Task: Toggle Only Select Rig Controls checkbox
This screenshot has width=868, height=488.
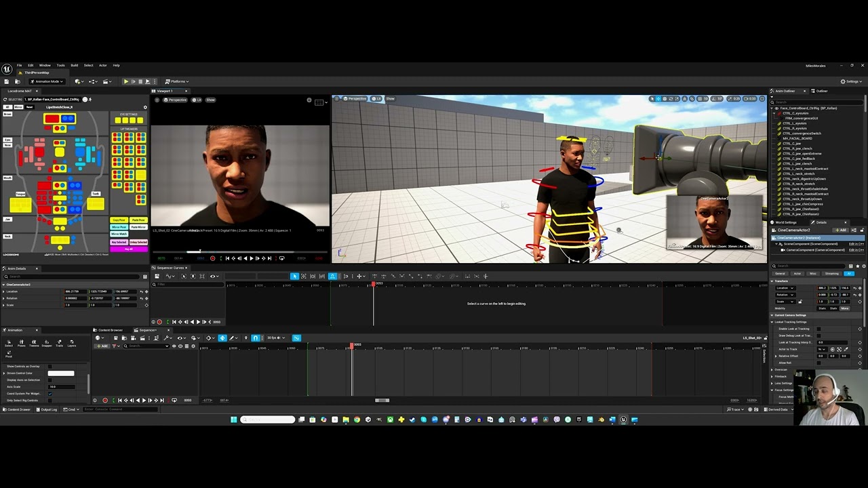Action: coord(50,401)
